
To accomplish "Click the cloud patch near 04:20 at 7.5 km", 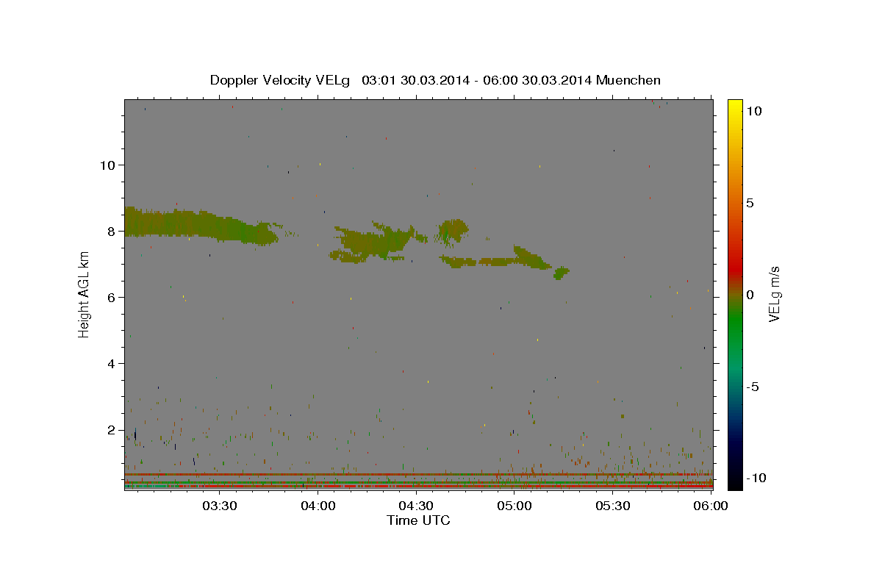I will tap(373, 242).
